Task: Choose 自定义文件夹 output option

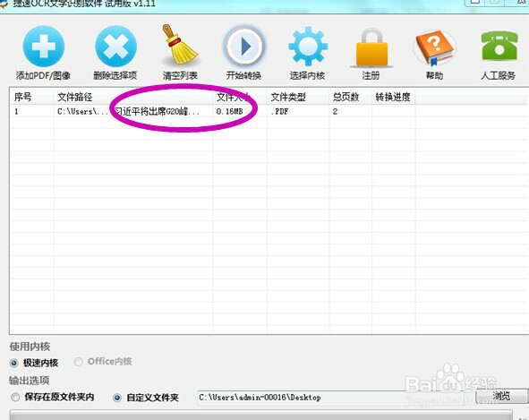Action: coord(117,398)
